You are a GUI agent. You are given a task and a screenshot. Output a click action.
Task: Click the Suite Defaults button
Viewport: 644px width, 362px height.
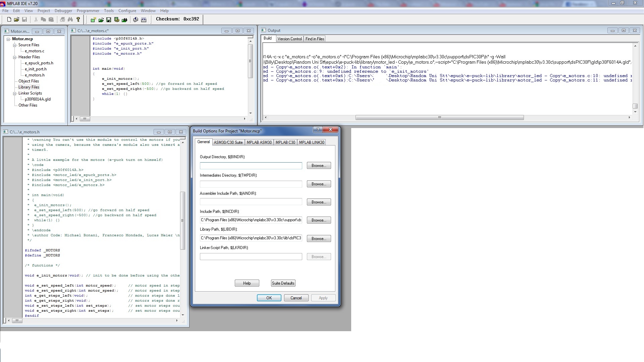tap(283, 283)
